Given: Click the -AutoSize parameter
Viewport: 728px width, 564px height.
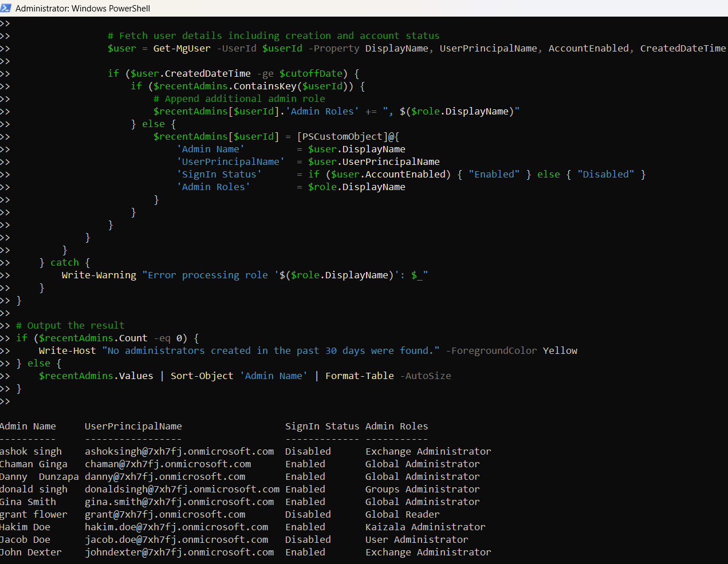Looking at the screenshot, I should pos(428,376).
